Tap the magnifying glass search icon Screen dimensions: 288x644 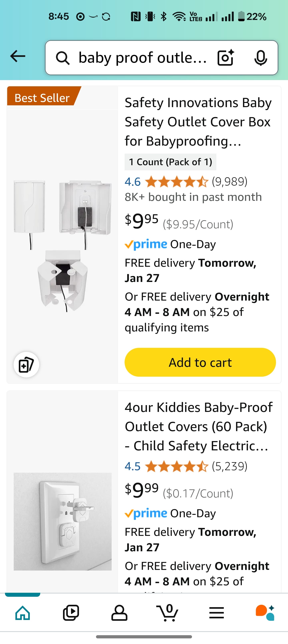click(x=62, y=58)
